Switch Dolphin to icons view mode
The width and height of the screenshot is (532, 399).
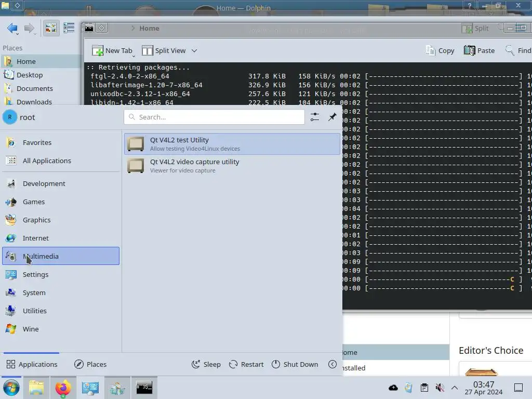(51, 28)
